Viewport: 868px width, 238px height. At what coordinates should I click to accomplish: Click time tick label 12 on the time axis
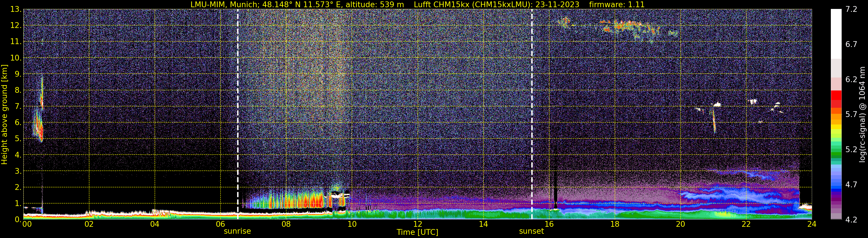417,224
